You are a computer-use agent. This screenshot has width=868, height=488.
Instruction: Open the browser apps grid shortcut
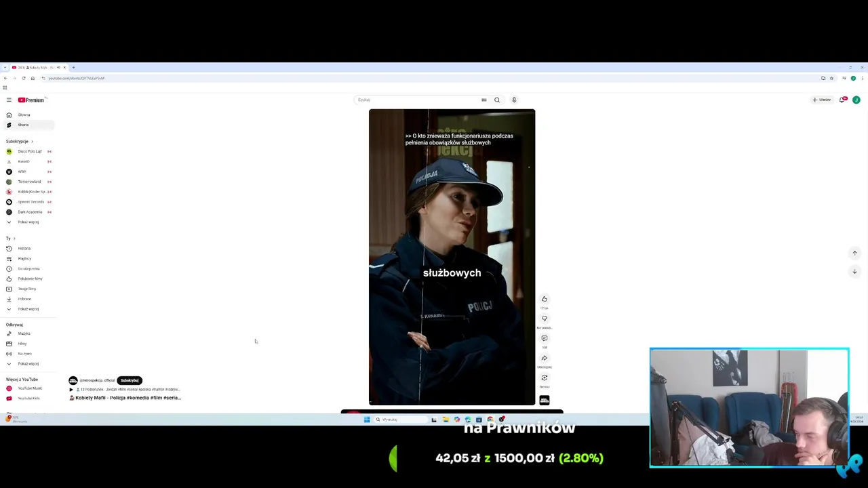click(5, 87)
